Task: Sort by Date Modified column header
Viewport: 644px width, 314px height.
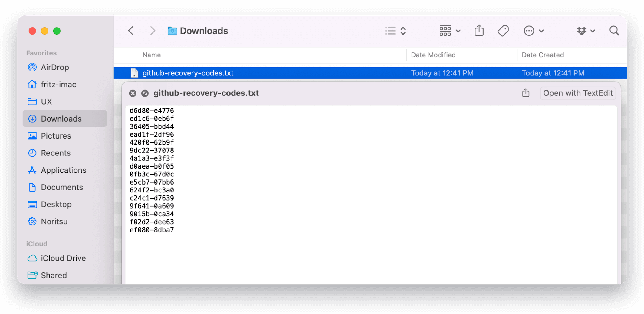Action: pyautogui.click(x=433, y=55)
